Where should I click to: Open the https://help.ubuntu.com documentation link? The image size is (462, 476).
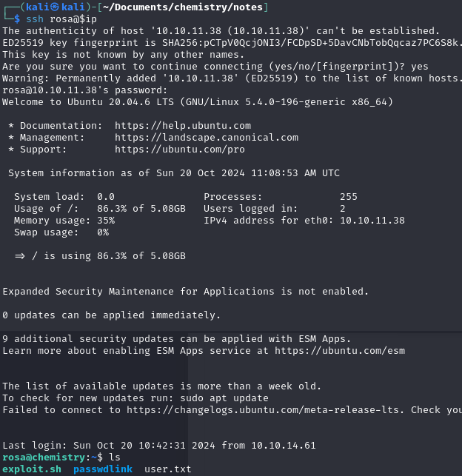pyautogui.click(x=183, y=126)
